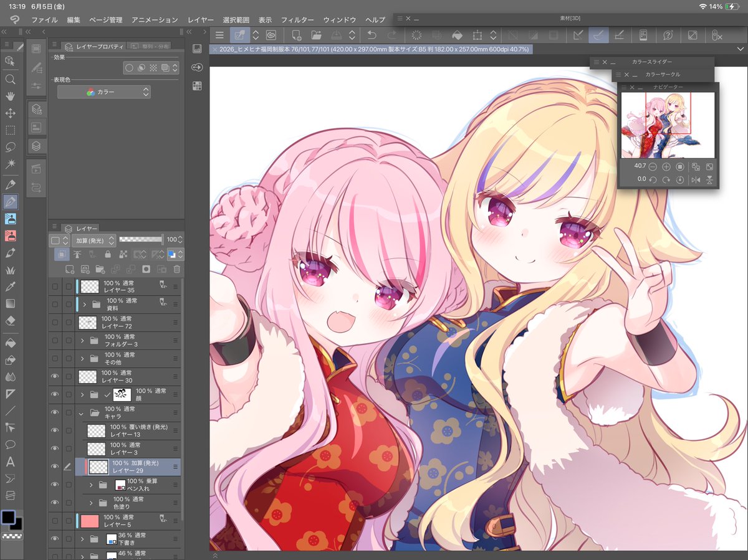Hide 色塗り folder with its eye icon
This screenshot has height=560, width=748.
tap(55, 503)
